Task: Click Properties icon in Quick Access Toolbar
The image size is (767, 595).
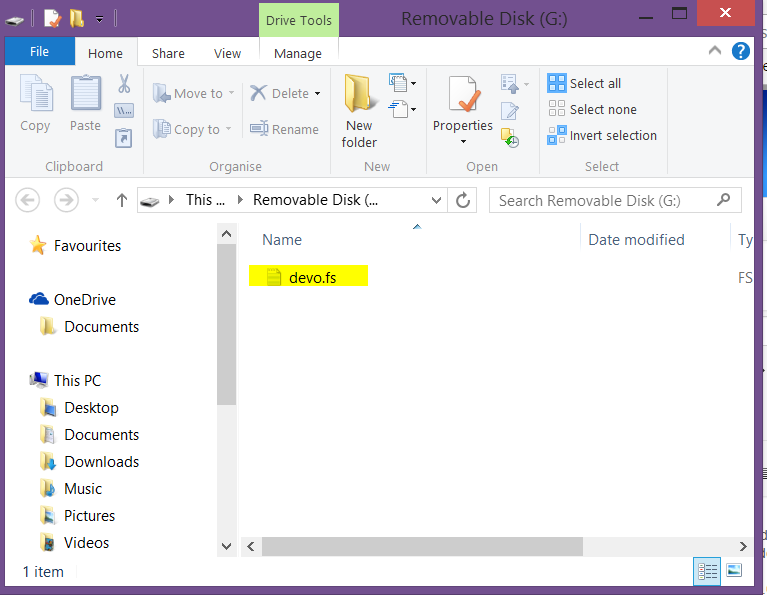Action: pyautogui.click(x=52, y=19)
